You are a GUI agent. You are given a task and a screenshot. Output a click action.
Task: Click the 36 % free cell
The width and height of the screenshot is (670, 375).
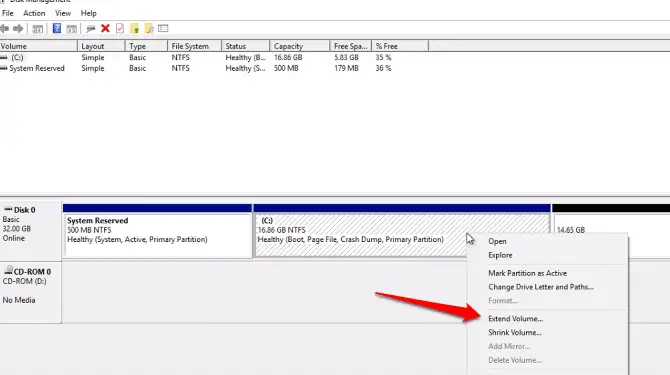tap(383, 68)
